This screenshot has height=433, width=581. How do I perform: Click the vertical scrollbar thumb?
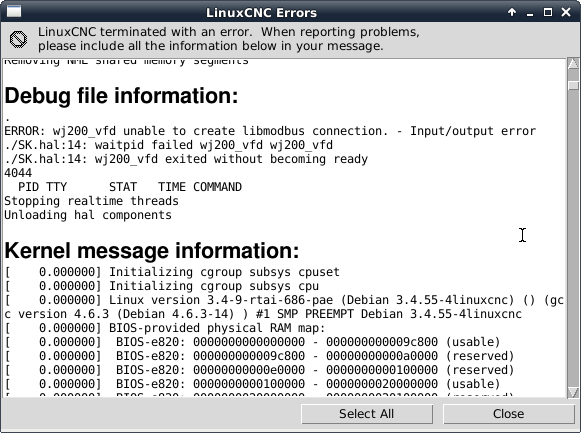[x=573, y=85]
